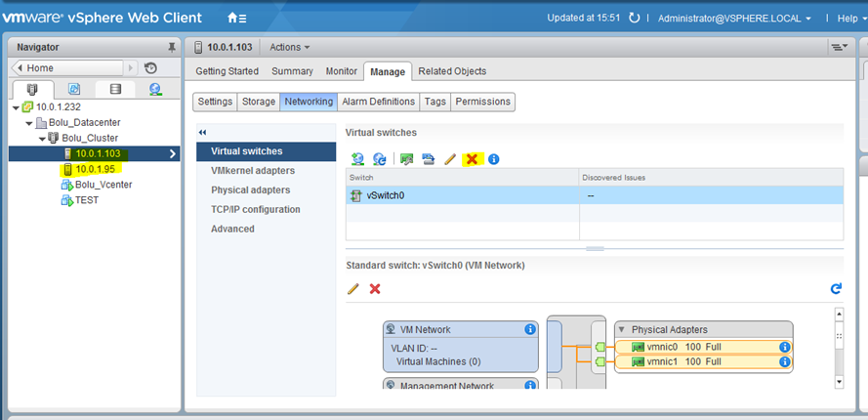Click the Add host networking icon

click(357, 159)
